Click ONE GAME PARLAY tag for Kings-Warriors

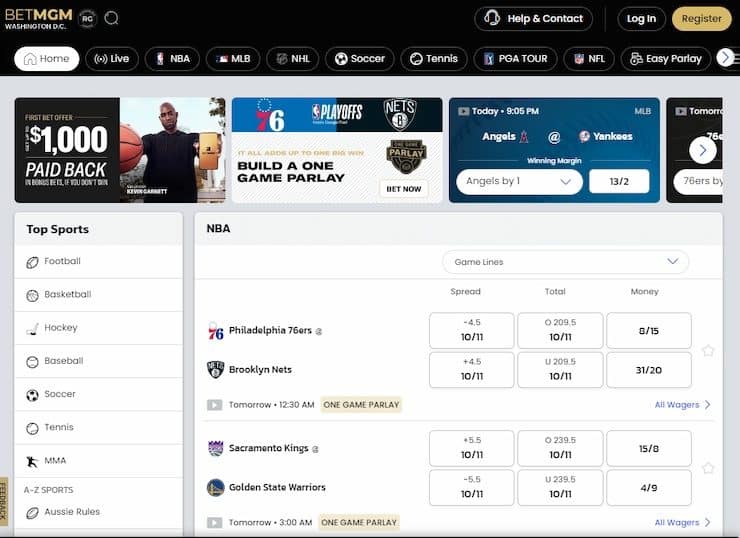(359, 522)
